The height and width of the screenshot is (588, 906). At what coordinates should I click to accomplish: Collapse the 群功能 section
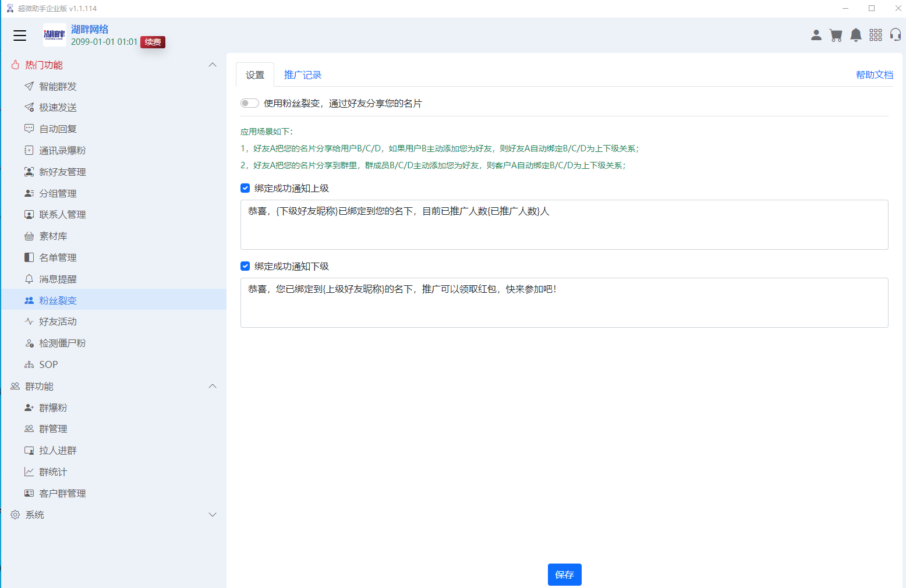point(213,386)
